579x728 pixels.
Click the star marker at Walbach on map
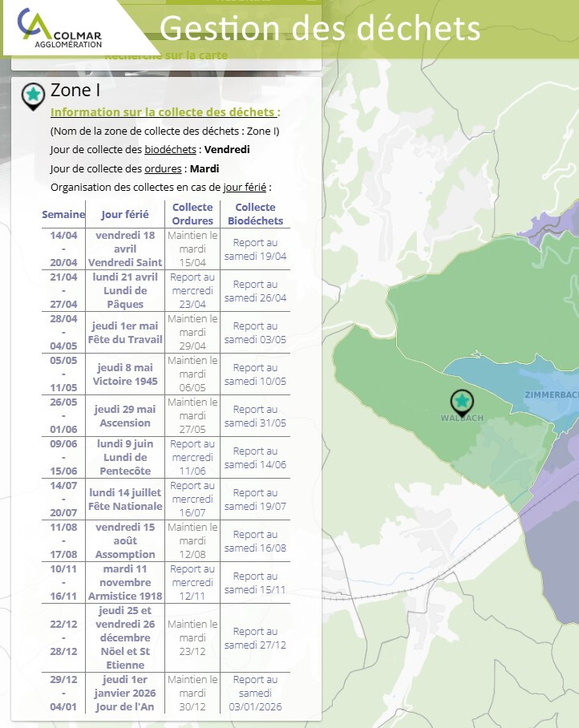click(x=461, y=401)
